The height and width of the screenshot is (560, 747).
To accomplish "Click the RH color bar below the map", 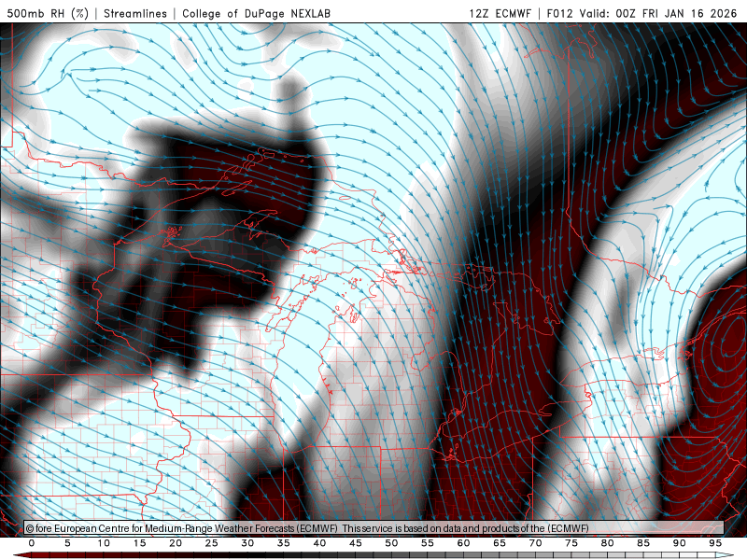I will coord(374,555).
